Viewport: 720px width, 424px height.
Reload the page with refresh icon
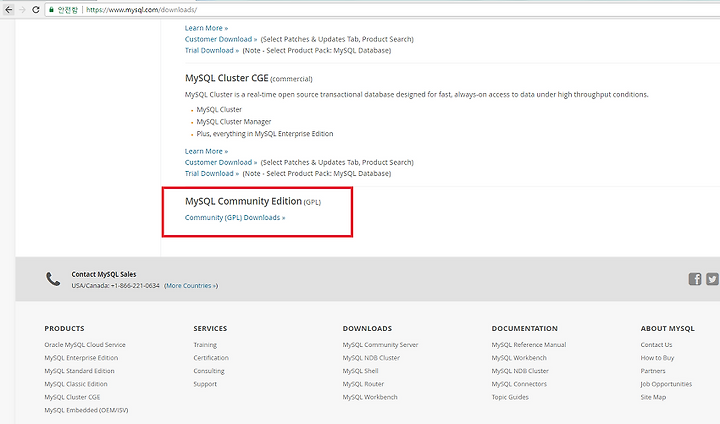pos(35,10)
